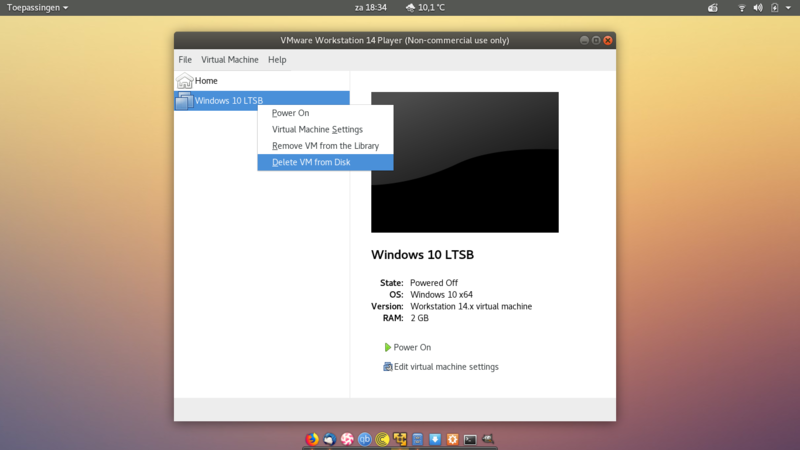The width and height of the screenshot is (800, 450).
Task: Expand the system menu arrow in top bar
Action: click(788, 8)
